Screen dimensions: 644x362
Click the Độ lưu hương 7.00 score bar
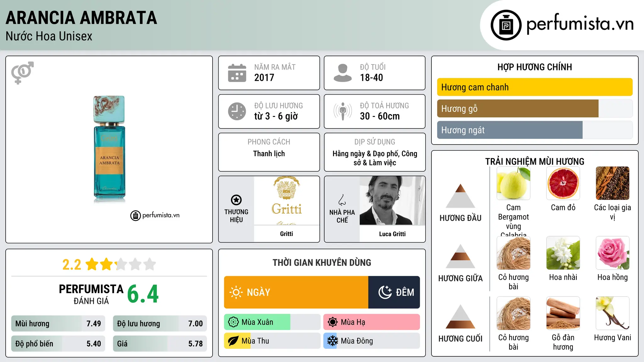(160, 323)
